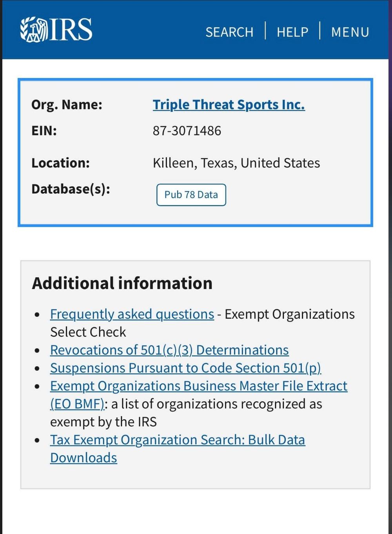The width and height of the screenshot is (392, 534).
Task: Open the HELP header item
Action: [x=292, y=32]
